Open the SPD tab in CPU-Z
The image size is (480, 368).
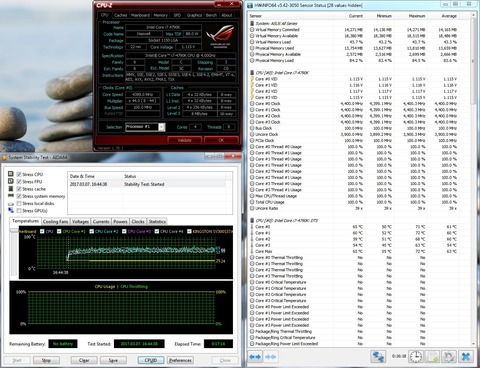coord(177,15)
